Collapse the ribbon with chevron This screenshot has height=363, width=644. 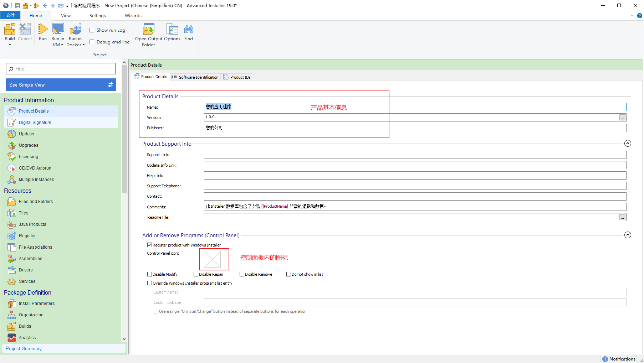[632, 16]
